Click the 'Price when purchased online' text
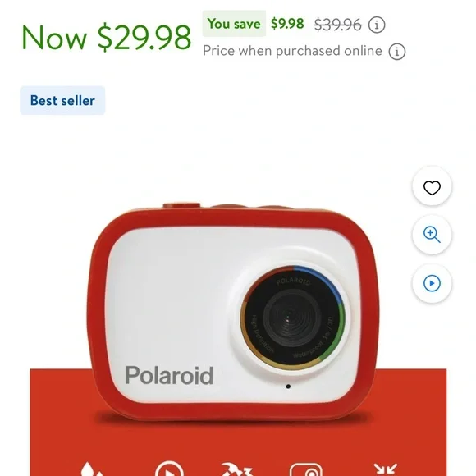 pyautogui.click(x=292, y=51)
